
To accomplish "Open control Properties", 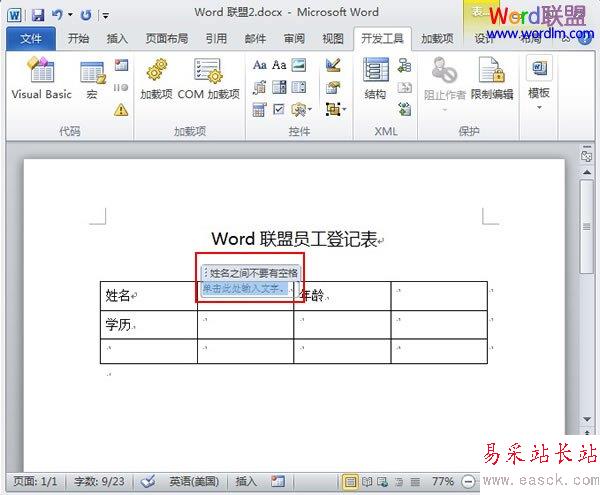I will click(333, 88).
